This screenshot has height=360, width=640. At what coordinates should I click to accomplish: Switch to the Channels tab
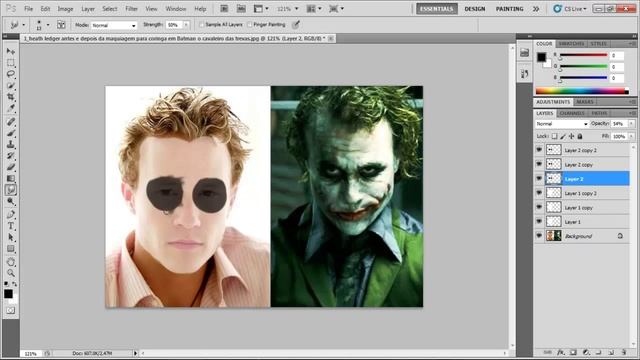point(572,113)
